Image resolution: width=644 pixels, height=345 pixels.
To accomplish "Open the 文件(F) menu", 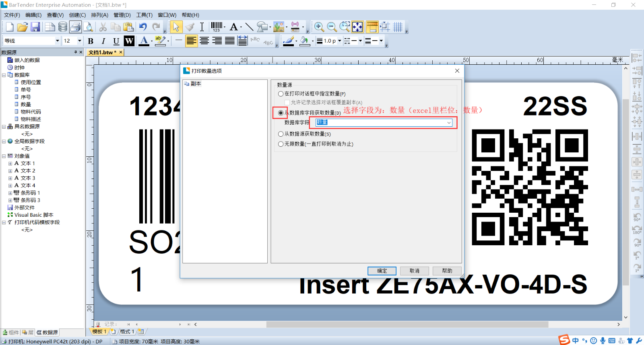I will 12,15.
